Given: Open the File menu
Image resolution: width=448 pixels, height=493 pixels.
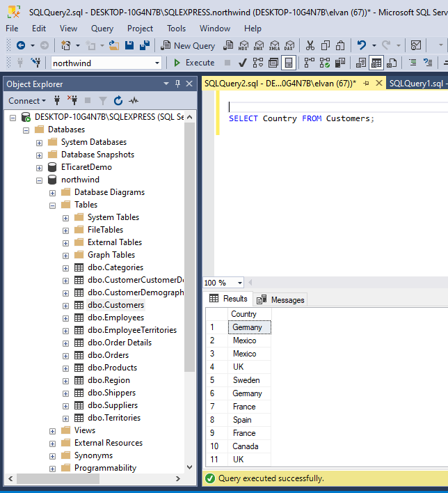Looking at the screenshot, I should pyautogui.click(x=12, y=29).
